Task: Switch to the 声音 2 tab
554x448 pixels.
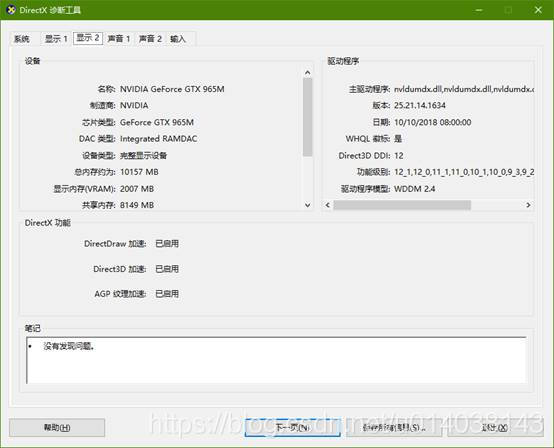Action: coord(150,39)
